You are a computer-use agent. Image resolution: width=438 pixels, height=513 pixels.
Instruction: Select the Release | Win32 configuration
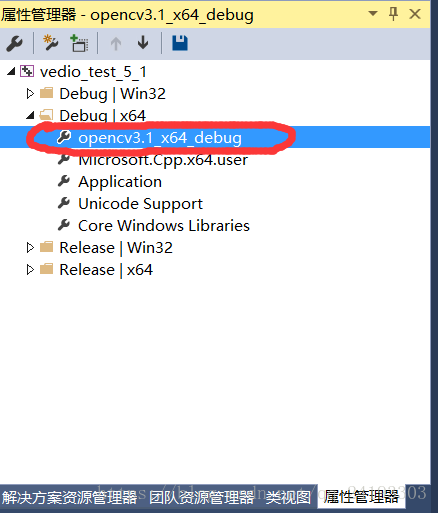(x=116, y=248)
